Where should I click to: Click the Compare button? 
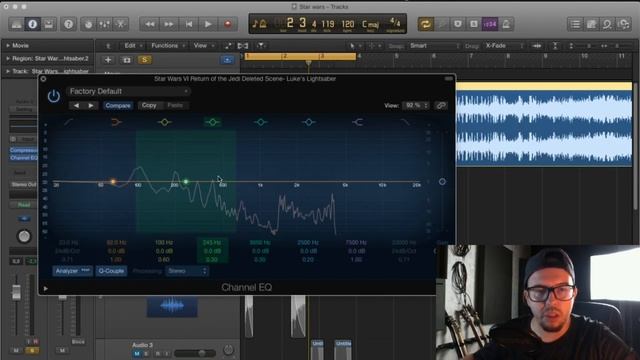pyautogui.click(x=118, y=105)
